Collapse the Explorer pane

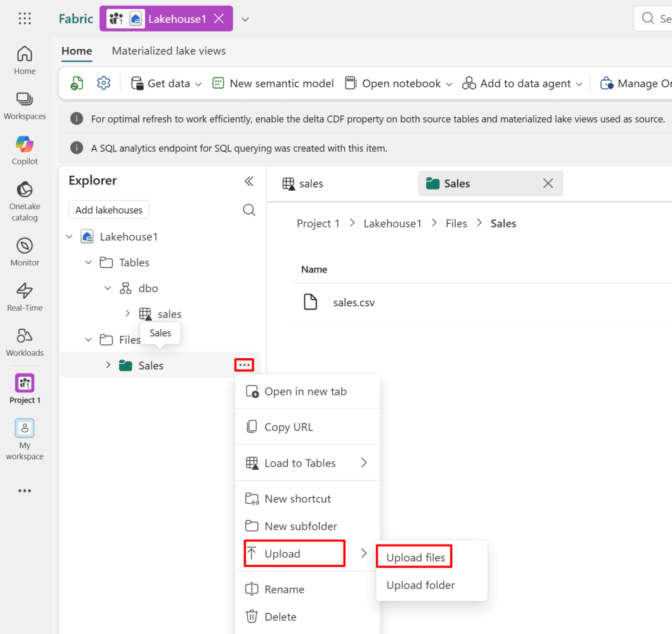coord(249,181)
